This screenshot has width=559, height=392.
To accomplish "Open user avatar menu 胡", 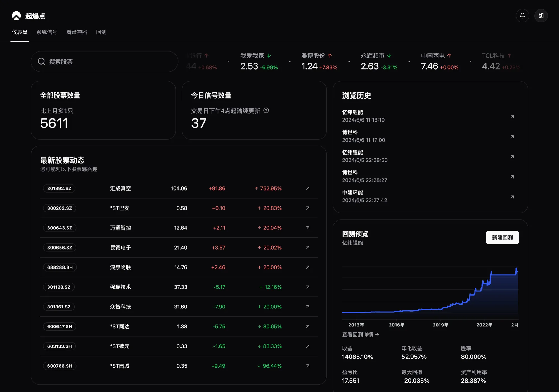I will pyautogui.click(x=541, y=16).
